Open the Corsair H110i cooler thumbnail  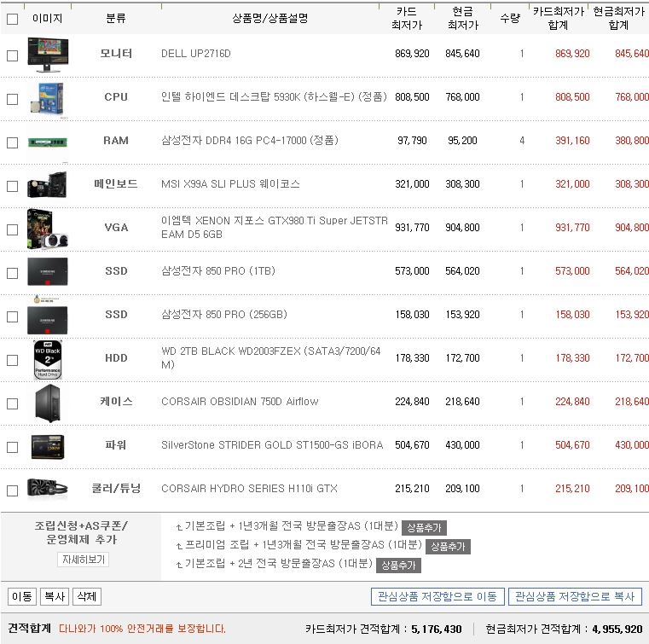(47, 489)
